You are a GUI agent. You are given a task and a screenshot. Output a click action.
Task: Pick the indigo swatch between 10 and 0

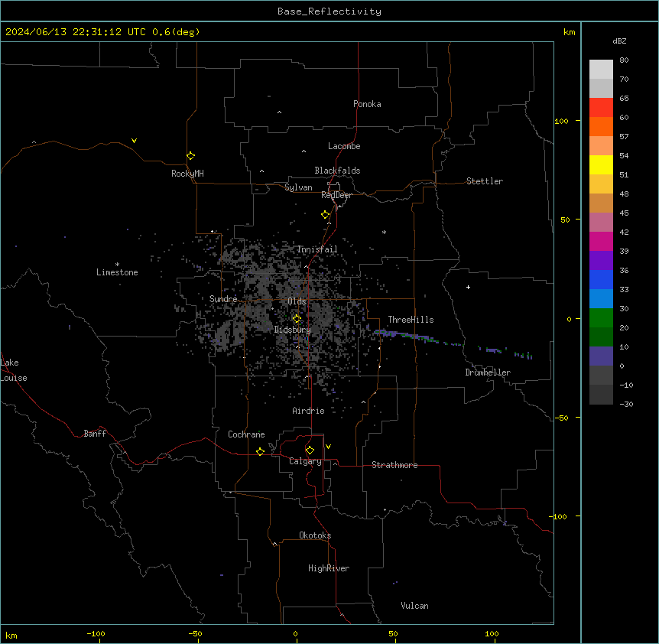(601, 356)
